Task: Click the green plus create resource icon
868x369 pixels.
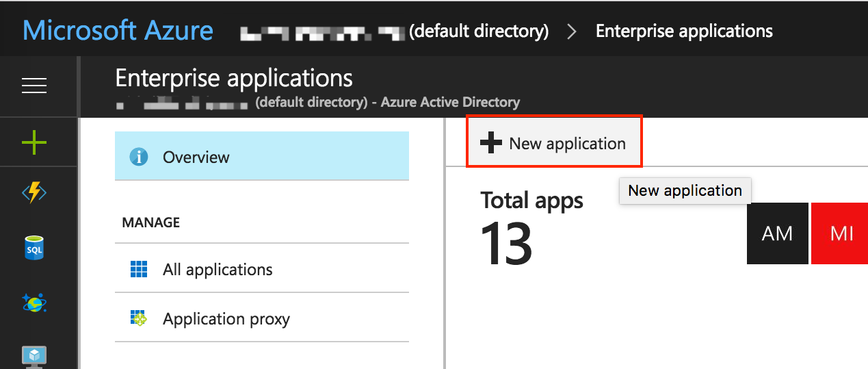Action: coord(34,143)
